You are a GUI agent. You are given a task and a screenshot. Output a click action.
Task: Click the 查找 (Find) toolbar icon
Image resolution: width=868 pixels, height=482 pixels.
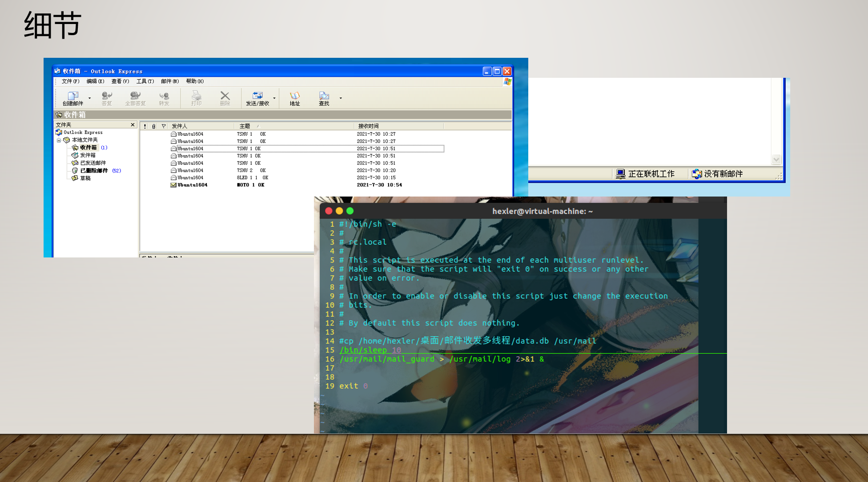pyautogui.click(x=324, y=96)
